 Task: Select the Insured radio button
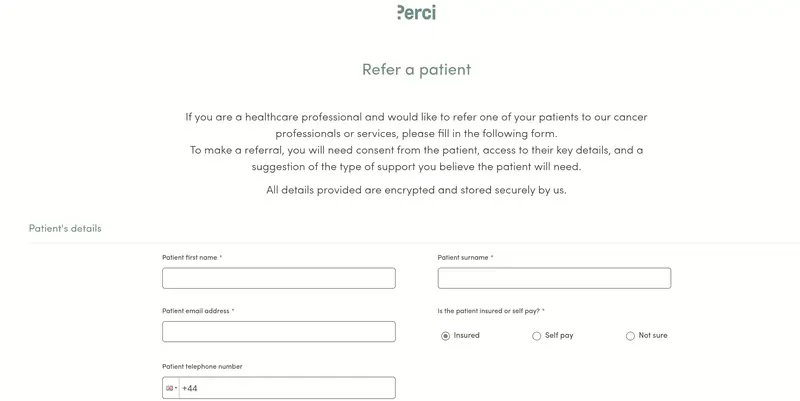[445, 336]
